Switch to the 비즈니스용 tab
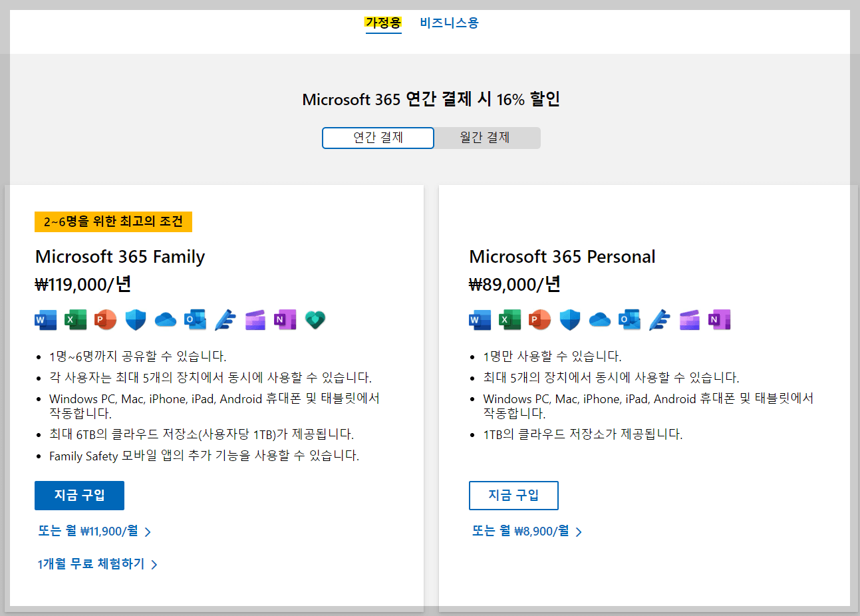 [x=449, y=23]
